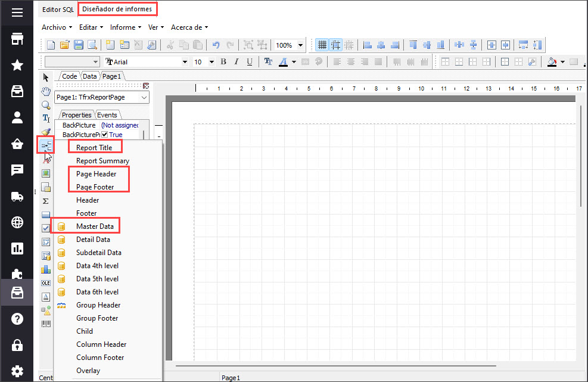This screenshot has width=588, height=382.
Task: Toggle center text alignment button
Action: click(x=351, y=62)
